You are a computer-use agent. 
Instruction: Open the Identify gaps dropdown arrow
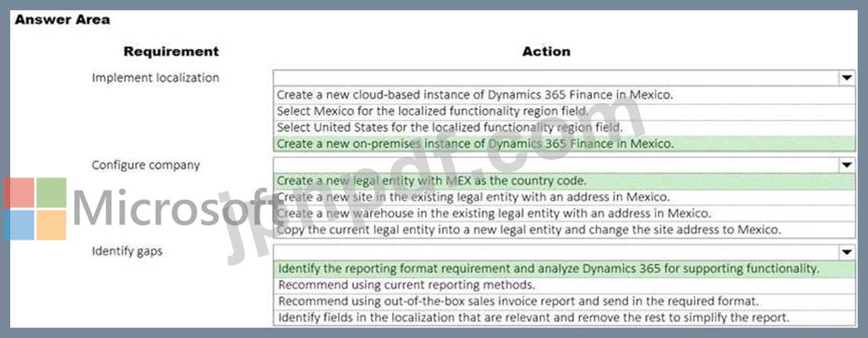click(846, 253)
